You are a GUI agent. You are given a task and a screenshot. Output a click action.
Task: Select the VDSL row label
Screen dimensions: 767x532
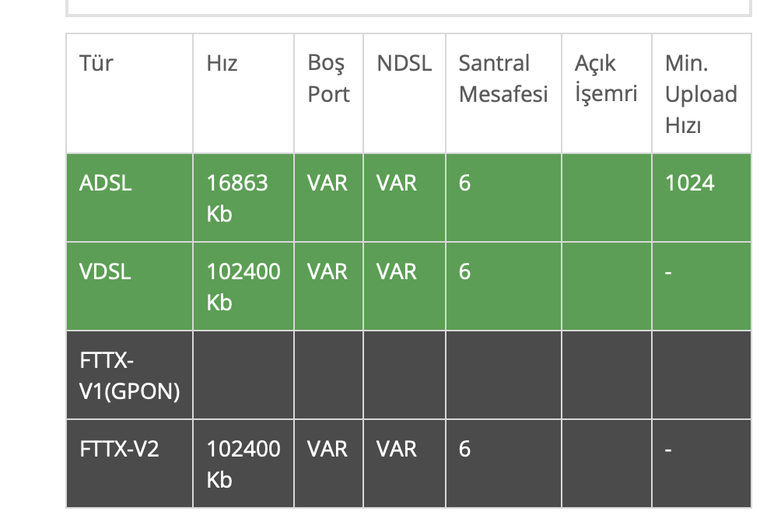[106, 272]
